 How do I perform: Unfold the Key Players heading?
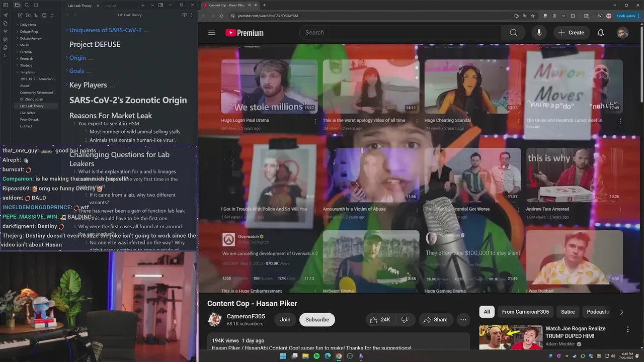pyautogui.click(x=67, y=85)
